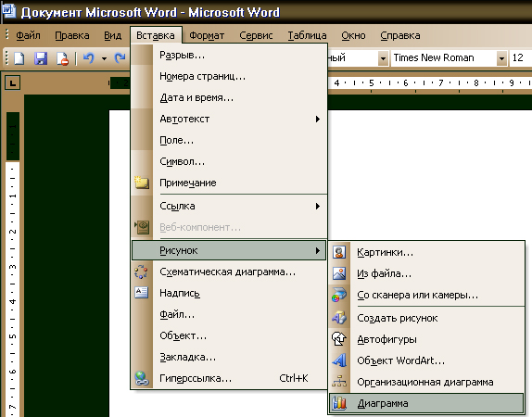532x417 pixels.
Task: Choose Символ… menu item
Action: [x=229, y=161]
